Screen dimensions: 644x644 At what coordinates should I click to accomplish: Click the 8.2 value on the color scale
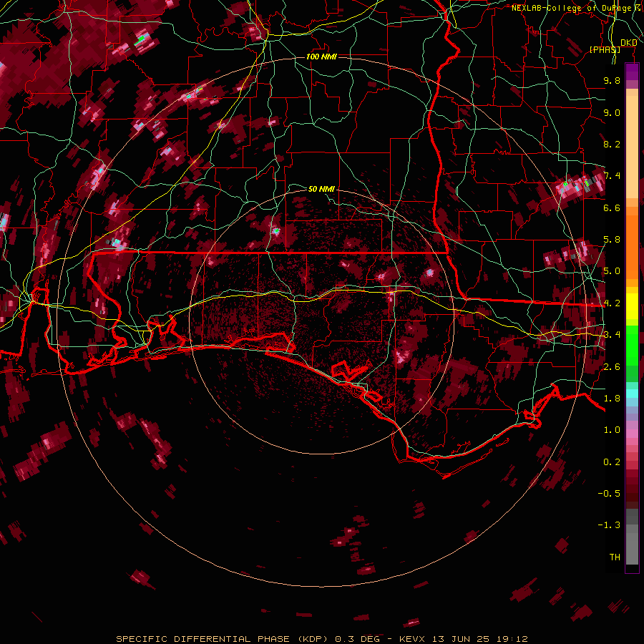pyautogui.click(x=612, y=144)
